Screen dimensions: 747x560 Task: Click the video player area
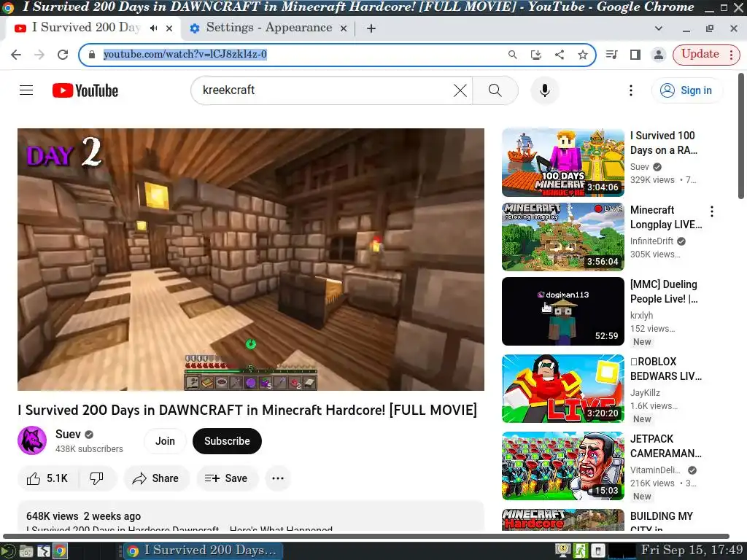(x=251, y=260)
